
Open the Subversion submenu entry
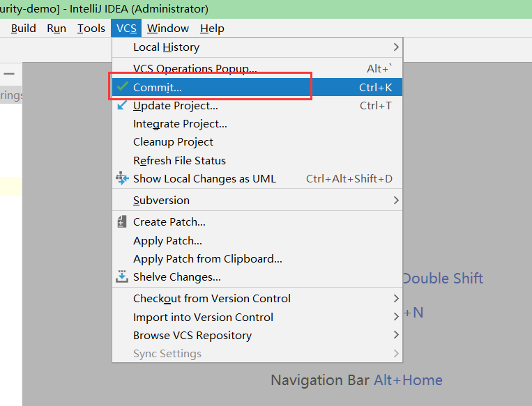point(257,200)
